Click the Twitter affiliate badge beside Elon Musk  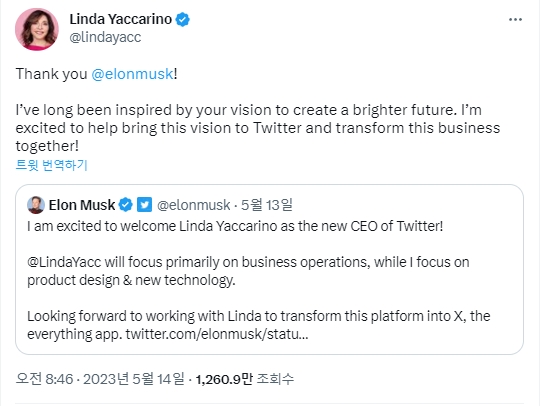tap(144, 205)
